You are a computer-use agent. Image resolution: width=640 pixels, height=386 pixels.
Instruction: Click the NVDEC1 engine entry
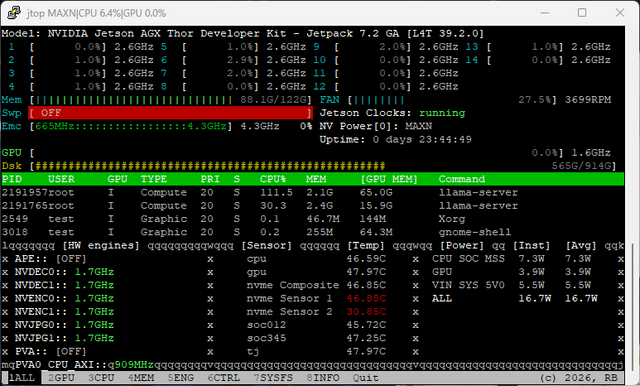(x=64, y=285)
